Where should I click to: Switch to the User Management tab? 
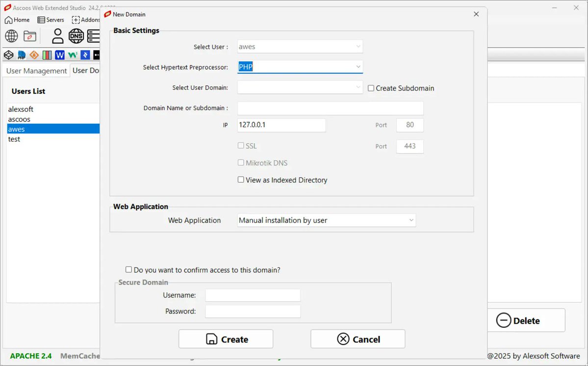pyautogui.click(x=36, y=71)
